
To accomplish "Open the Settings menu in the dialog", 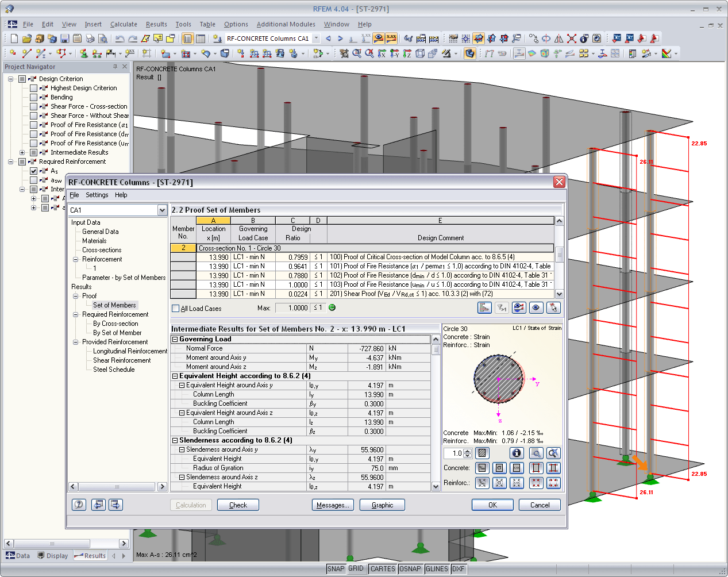I will [97, 195].
